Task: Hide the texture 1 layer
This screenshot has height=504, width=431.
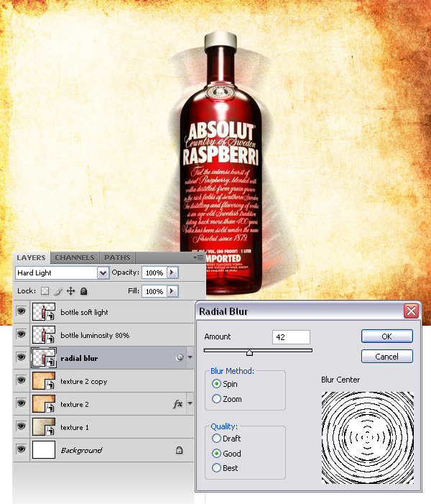Action: (22, 426)
